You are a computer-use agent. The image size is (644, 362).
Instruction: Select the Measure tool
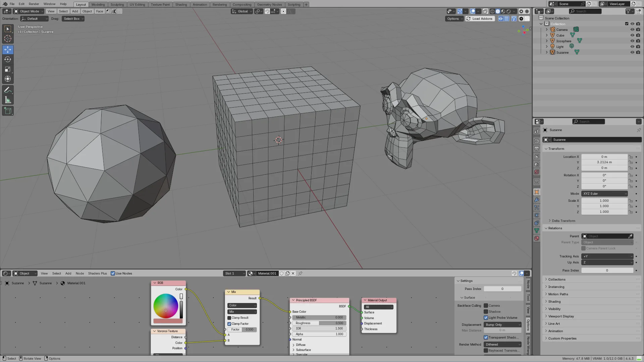tap(8, 100)
